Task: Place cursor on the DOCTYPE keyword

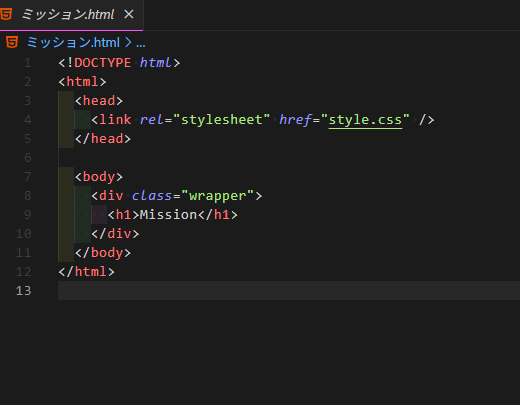Action: click(103, 63)
